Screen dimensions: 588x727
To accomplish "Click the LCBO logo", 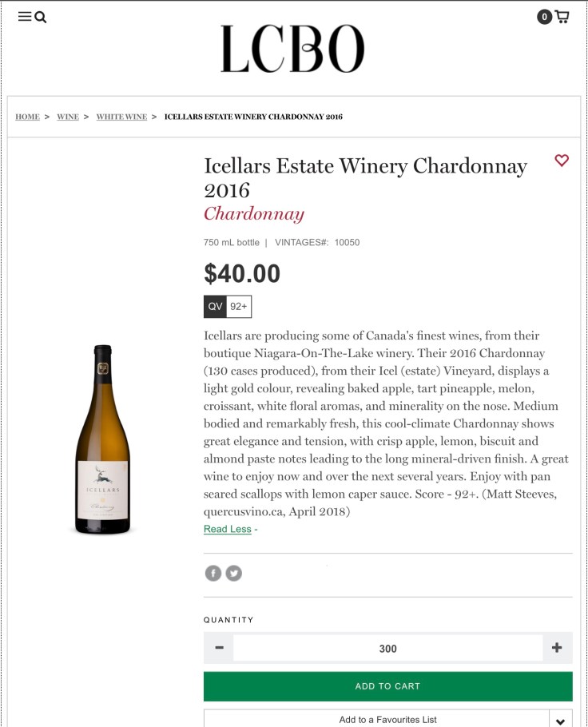I will click(292, 49).
